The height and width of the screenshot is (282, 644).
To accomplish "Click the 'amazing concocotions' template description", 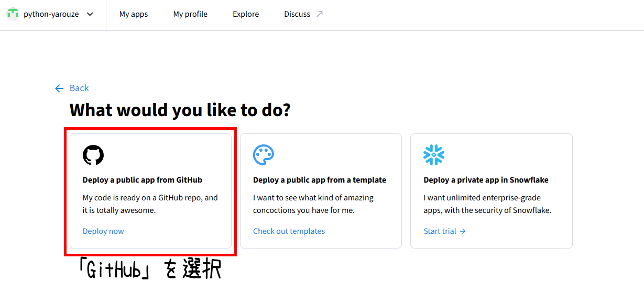I will coord(313,204).
